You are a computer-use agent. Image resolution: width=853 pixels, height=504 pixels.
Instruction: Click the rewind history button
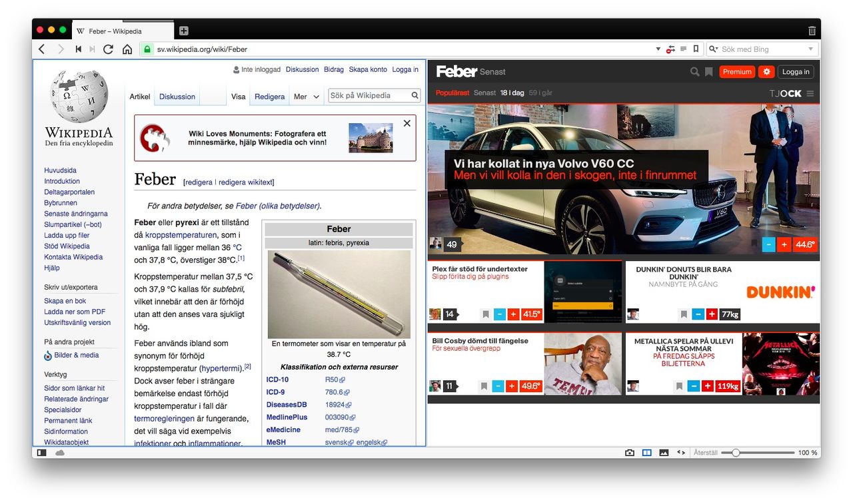click(x=78, y=49)
